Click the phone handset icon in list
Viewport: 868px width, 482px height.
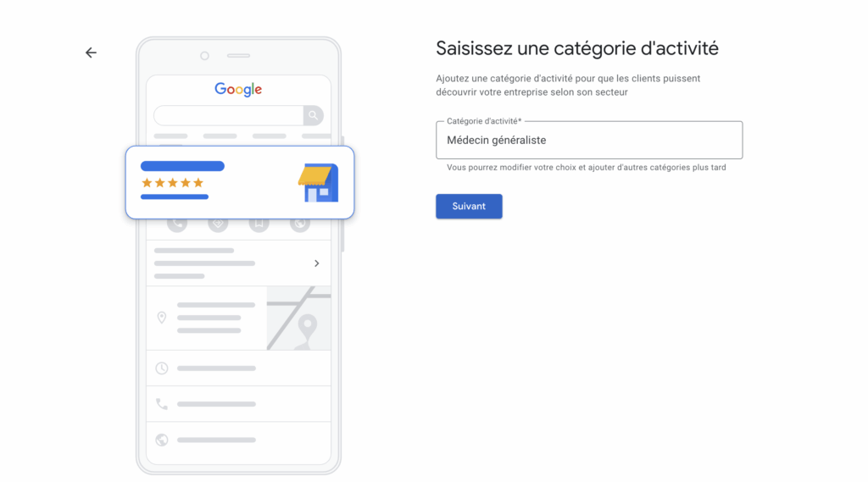[x=162, y=404]
